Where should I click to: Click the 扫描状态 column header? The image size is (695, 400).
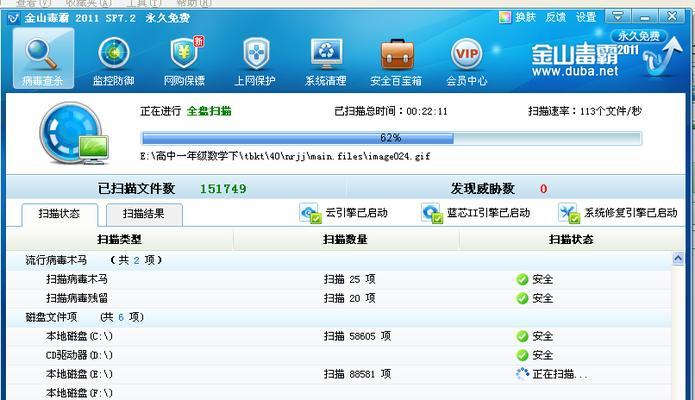(571, 240)
